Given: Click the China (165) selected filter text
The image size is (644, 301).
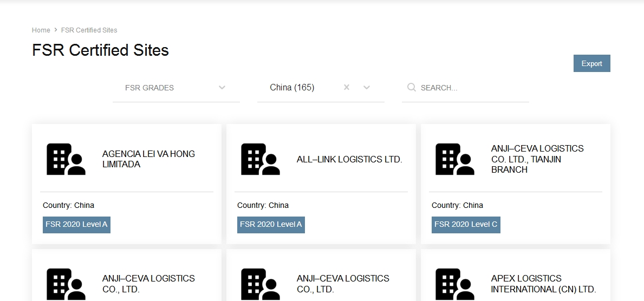Looking at the screenshot, I should tap(292, 88).
